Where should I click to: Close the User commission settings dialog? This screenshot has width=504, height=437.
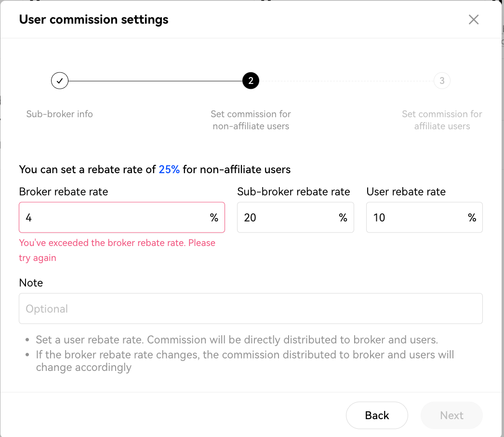tap(474, 19)
